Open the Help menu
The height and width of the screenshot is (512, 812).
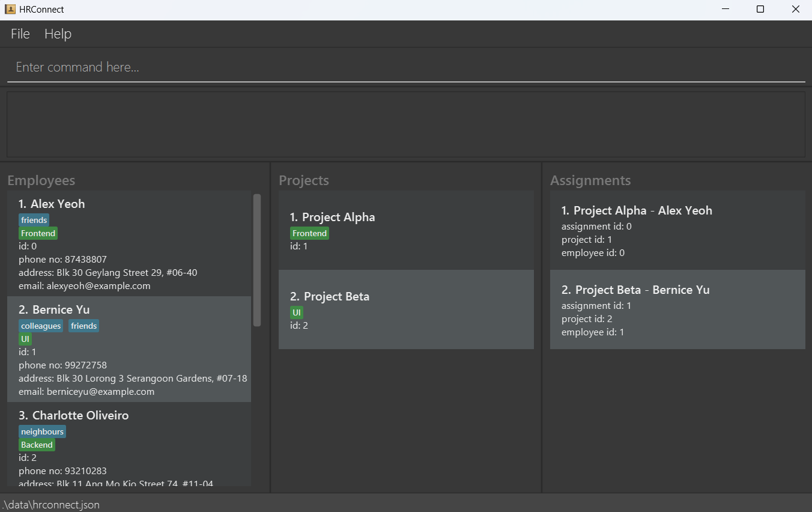(58, 34)
